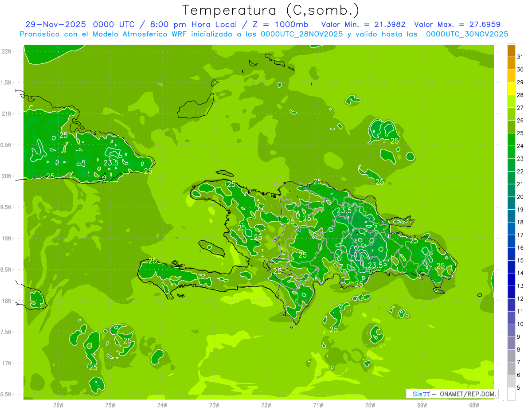Viewport: 532px width, 411px height.
Task: Pick the colorbar segment between 27 and 28
Action: coord(511,102)
